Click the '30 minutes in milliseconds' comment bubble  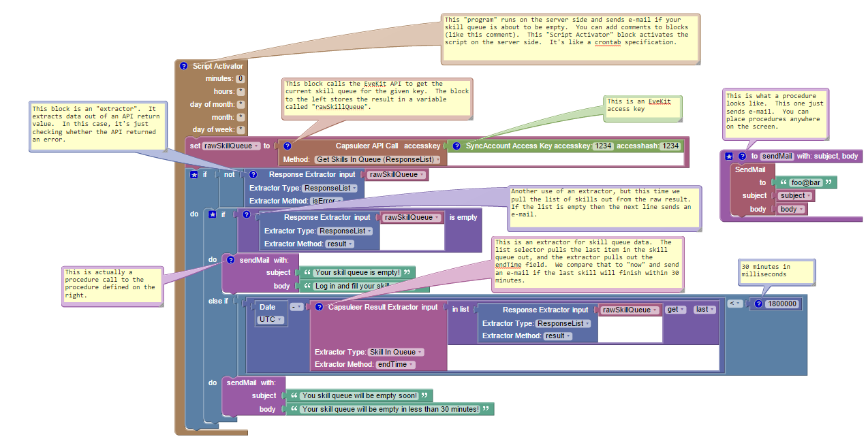(776, 271)
